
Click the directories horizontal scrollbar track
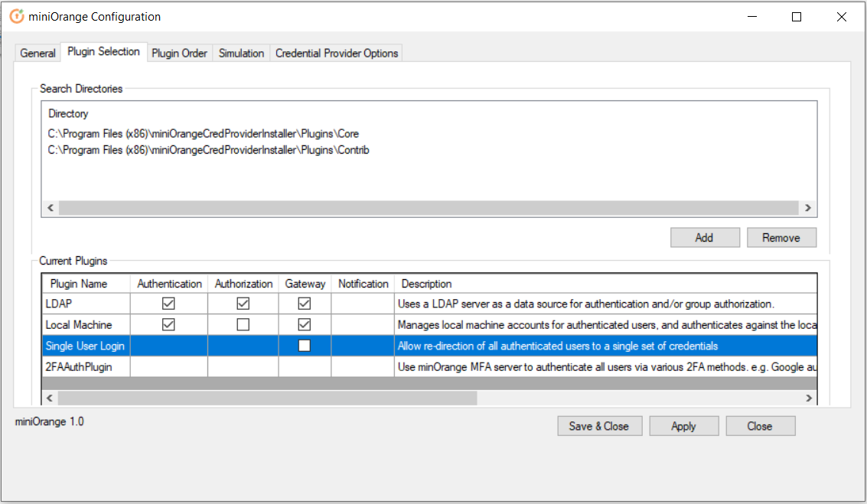click(429, 208)
